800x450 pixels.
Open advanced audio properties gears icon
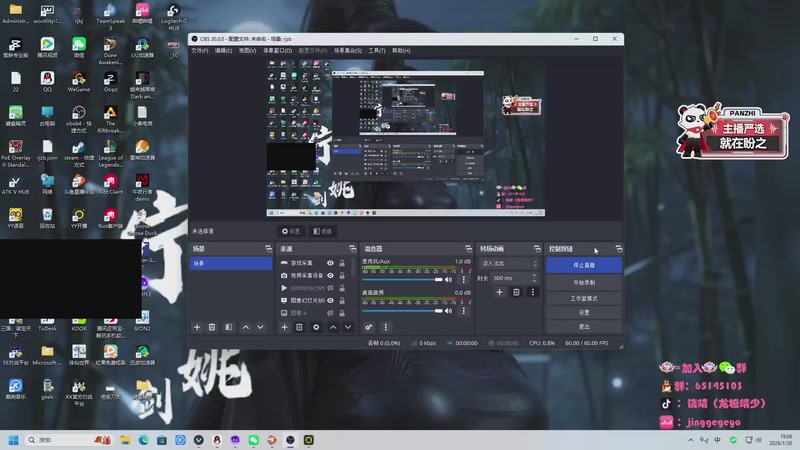pos(368,327)
